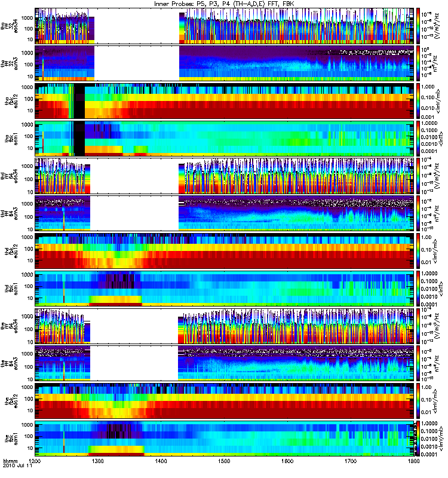Select the thd fff scm3 spectrogram panel
448x478 pixels.
[x=225, y=213]
